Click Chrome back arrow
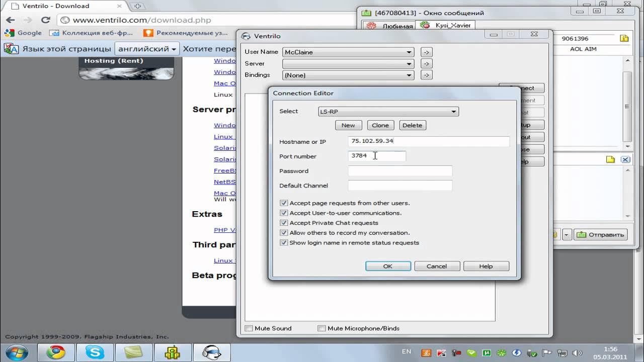This screenshot has width=644, height=362. (x=11, y=20)
